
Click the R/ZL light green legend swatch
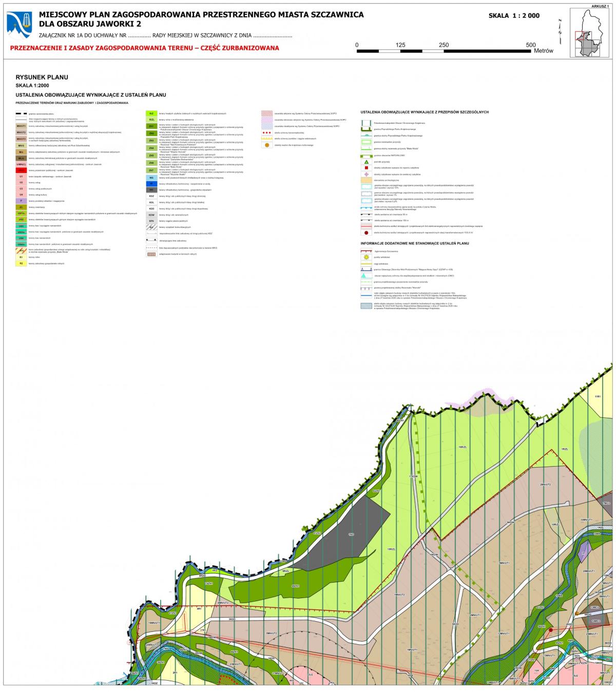(151, 120)
